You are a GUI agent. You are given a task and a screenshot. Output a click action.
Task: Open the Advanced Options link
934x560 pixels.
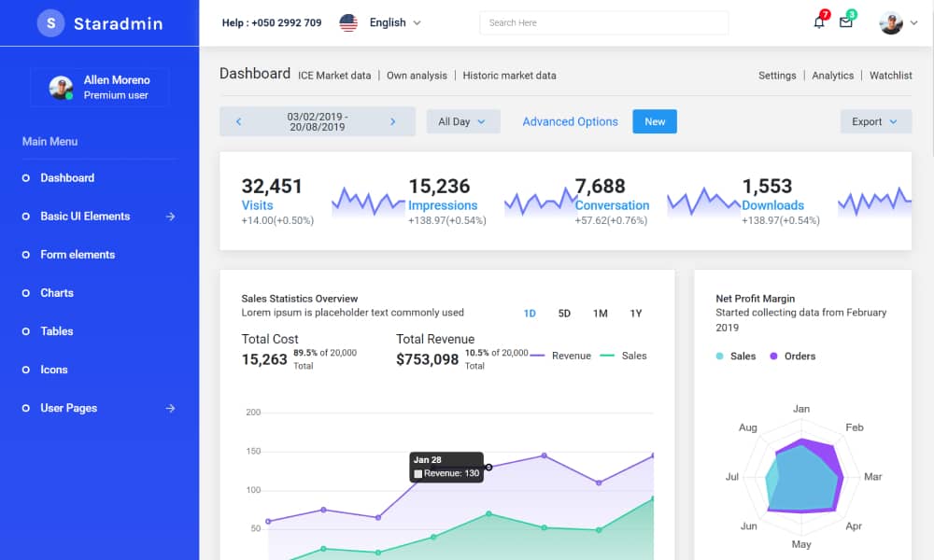click(x=570, y=121)
